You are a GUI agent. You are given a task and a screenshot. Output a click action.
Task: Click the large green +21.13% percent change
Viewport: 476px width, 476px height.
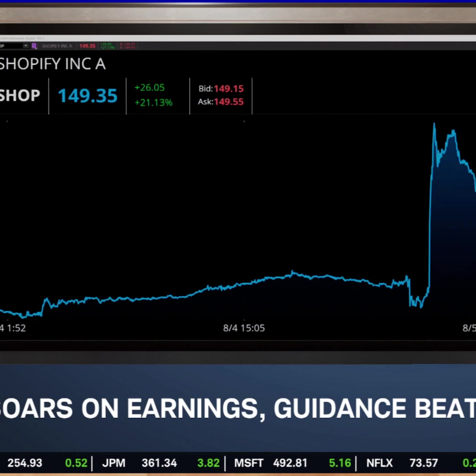(x=153, y=102)
